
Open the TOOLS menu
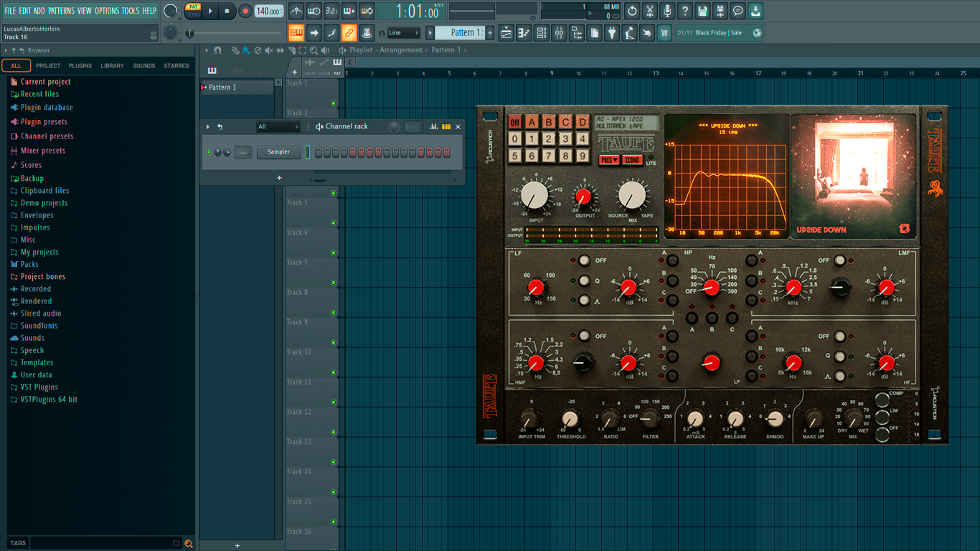click(x=131, y=11)
